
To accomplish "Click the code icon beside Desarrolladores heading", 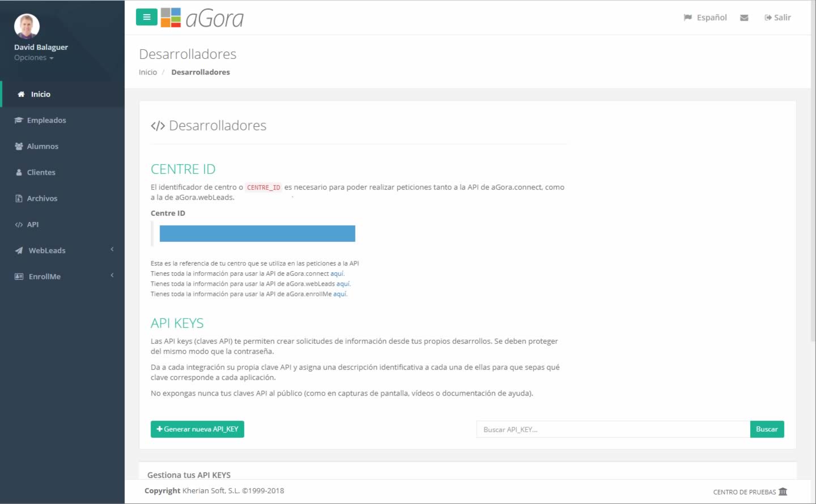I will coord(158,126).
